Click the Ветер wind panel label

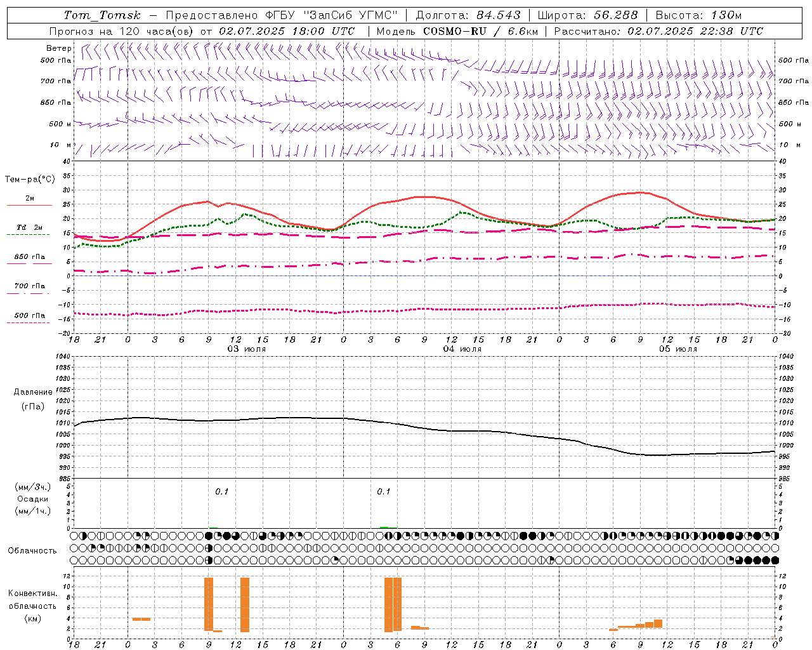59,48
